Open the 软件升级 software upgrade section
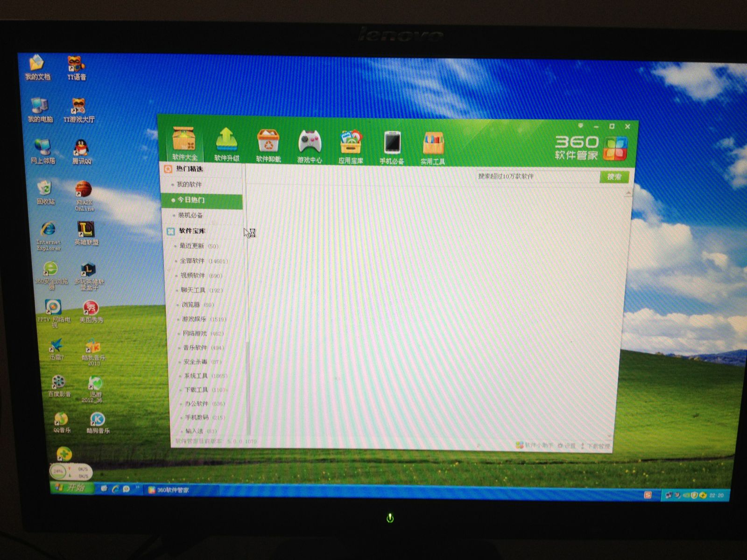Screen dimensions: 747x560 point(226,145)
